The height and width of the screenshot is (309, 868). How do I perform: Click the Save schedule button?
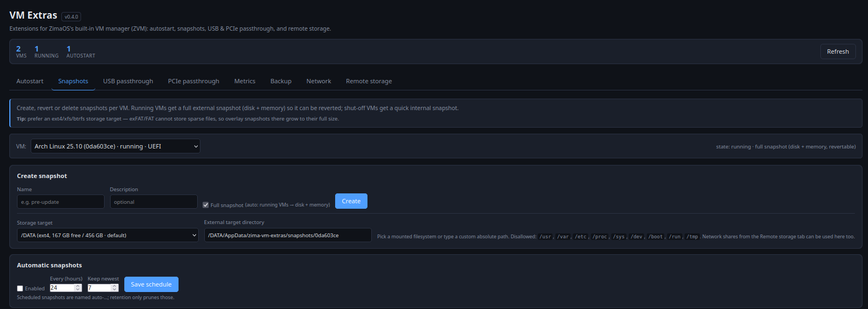(x=151, y=284)
